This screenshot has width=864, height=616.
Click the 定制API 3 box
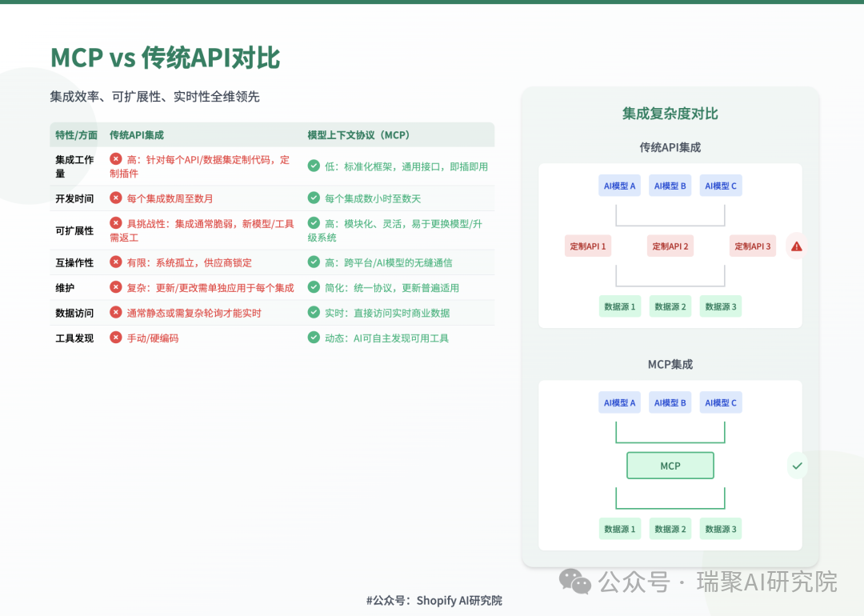coord(753,246)
